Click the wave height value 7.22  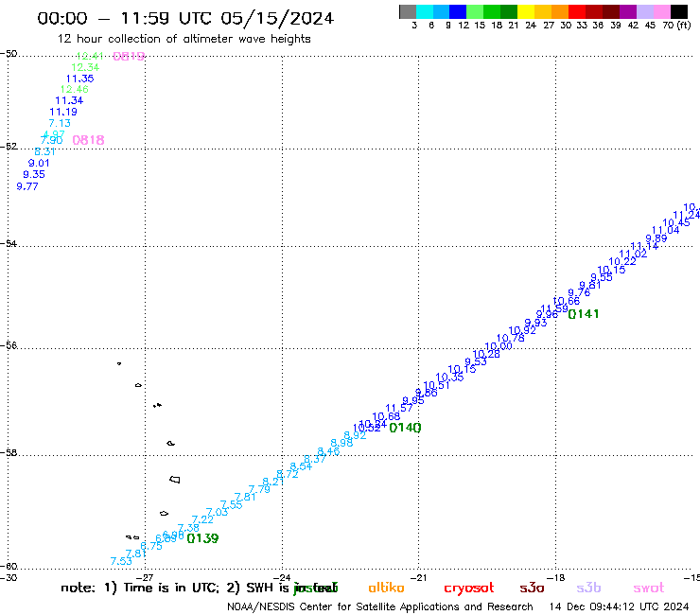click(202, 519)
